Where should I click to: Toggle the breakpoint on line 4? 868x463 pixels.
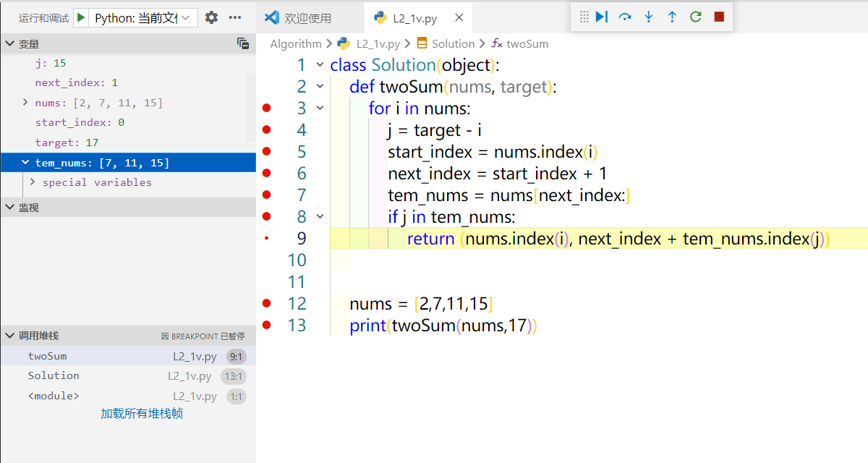pyautogui.click(x=266, y=129)
